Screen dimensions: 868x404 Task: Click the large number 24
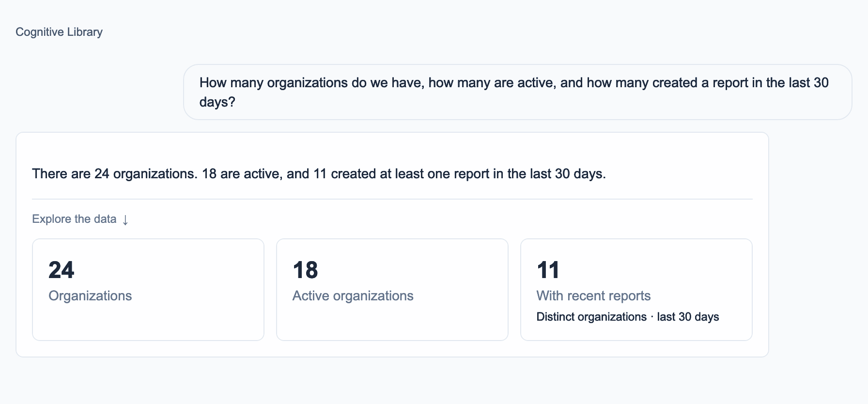[62, 270]
